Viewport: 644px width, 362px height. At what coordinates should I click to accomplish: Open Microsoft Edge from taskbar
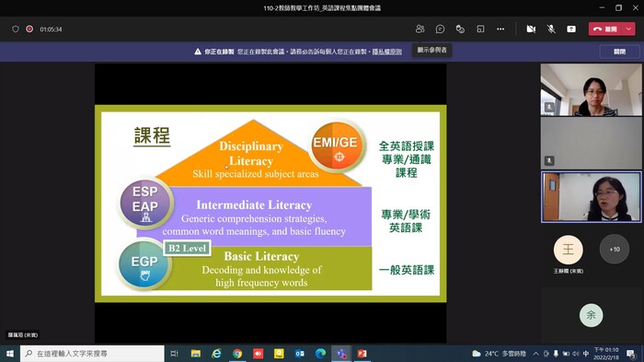[x=320, y=354]
